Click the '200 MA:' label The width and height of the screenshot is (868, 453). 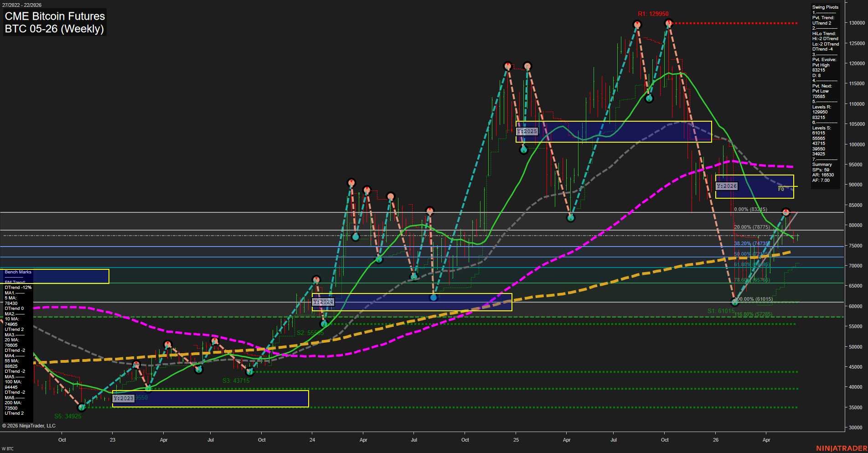pos(13,403)
